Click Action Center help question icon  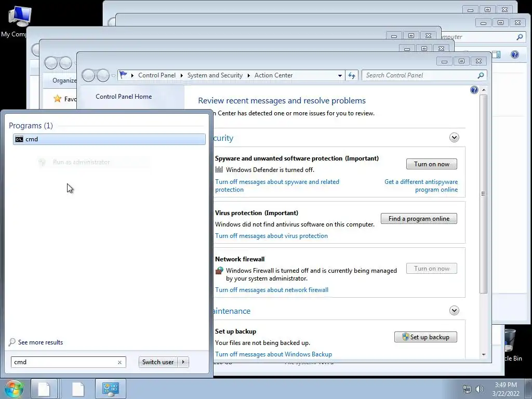pyautogui.click(x=474, y=90)
